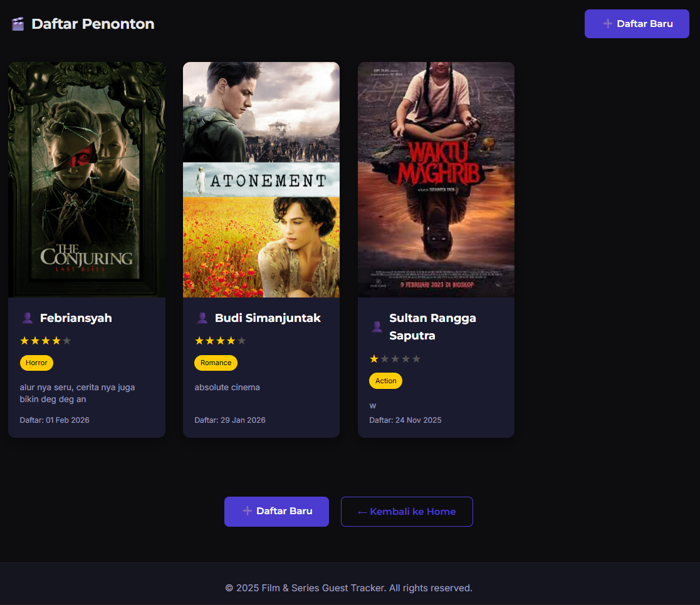Image resolution: width=700 pixels, height=605 pixels.
Task: Open the Waktu Maghrib poster
Action: (436, 180)
